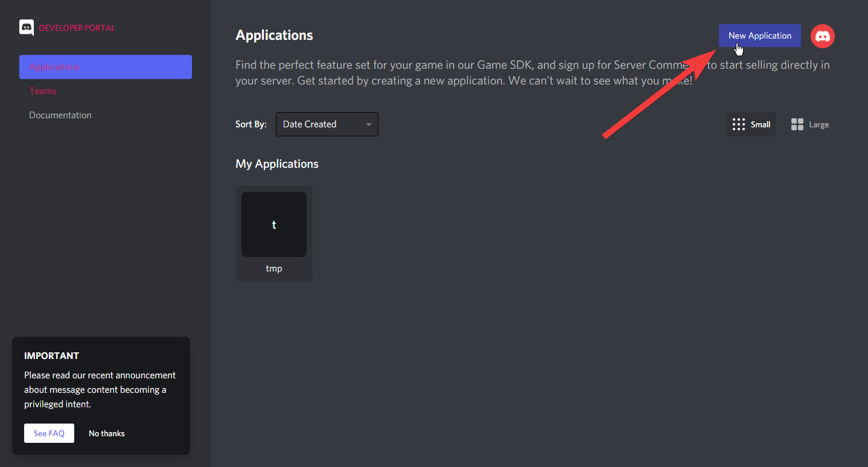
Task: Click the See FAQ button
Action: [49, 433]
